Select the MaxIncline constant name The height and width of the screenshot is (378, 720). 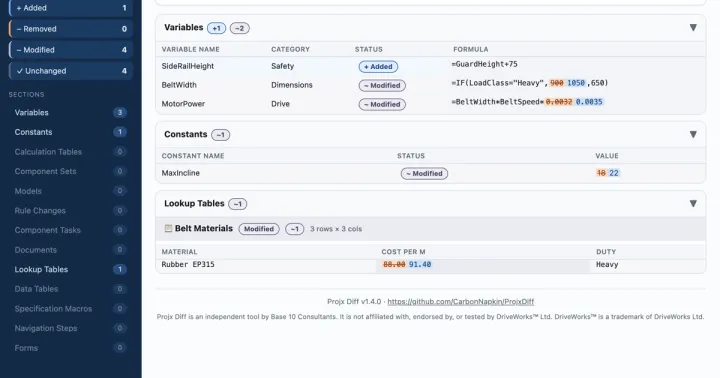tap(180, 173)
